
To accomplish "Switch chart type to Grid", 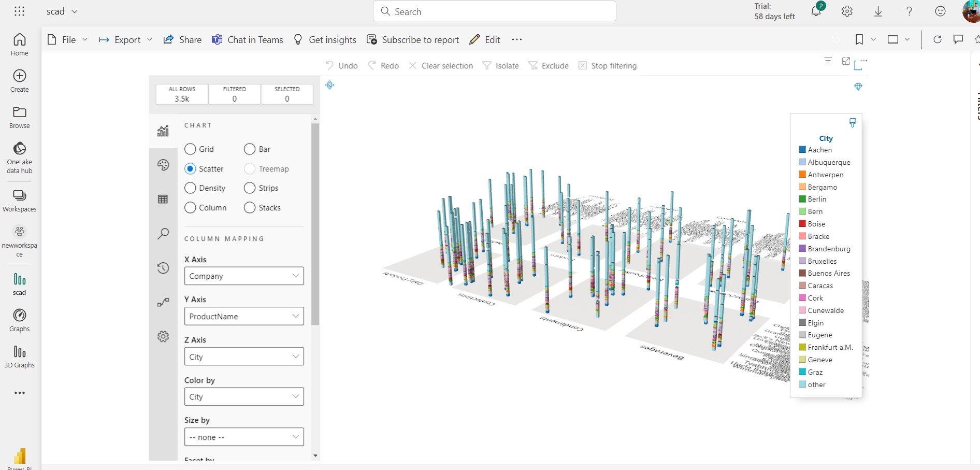I will pos(190,149).
